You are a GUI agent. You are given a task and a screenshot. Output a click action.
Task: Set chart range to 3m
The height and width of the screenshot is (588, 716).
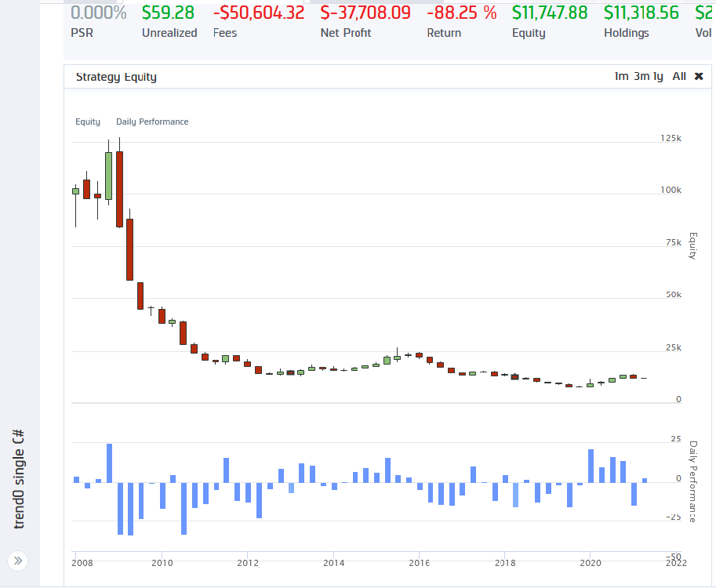[641, 76]
